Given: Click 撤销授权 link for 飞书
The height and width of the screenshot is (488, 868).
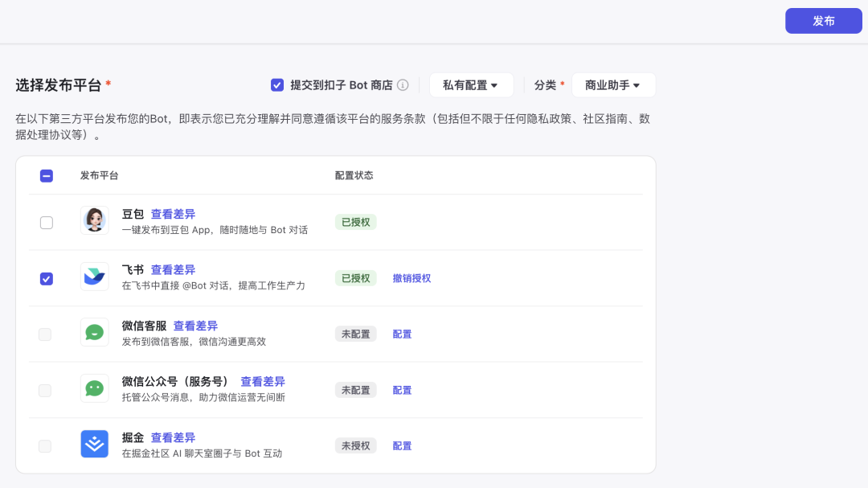Looking at the screenshot, I should coord(411,279).
